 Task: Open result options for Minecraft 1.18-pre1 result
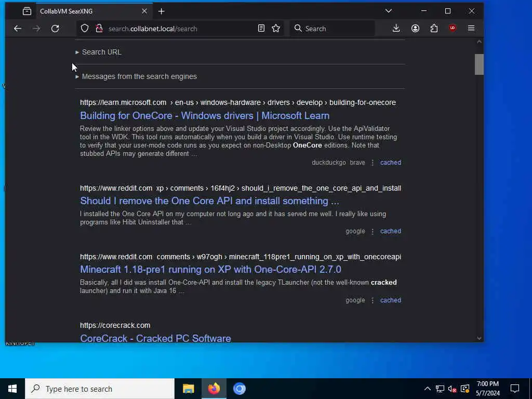372,300
